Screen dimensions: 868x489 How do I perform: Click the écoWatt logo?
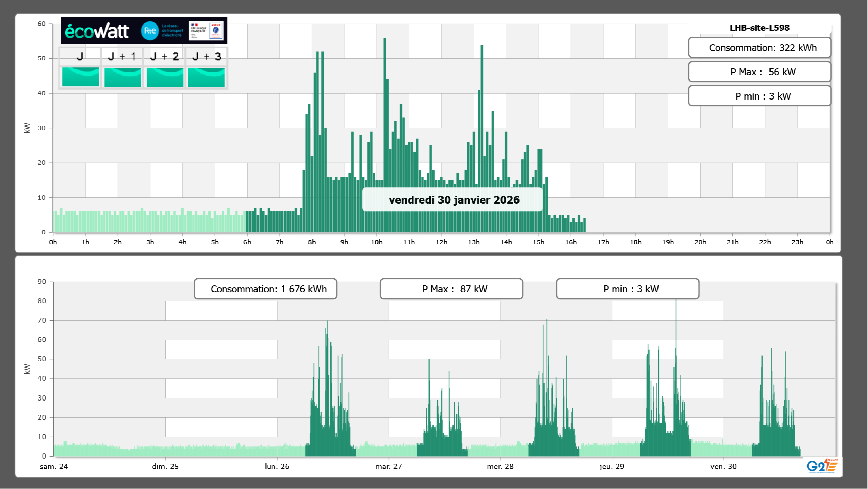97,31
